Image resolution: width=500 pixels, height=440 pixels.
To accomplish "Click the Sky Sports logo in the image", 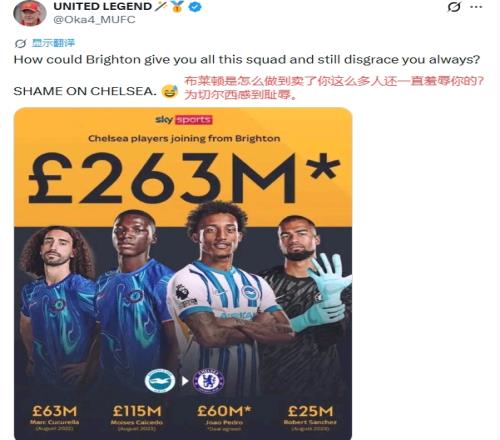I will pyautogui.click(x=184, y=120).
